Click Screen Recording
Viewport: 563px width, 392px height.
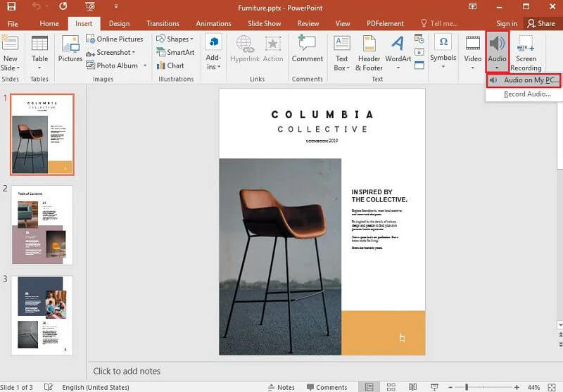526,53
